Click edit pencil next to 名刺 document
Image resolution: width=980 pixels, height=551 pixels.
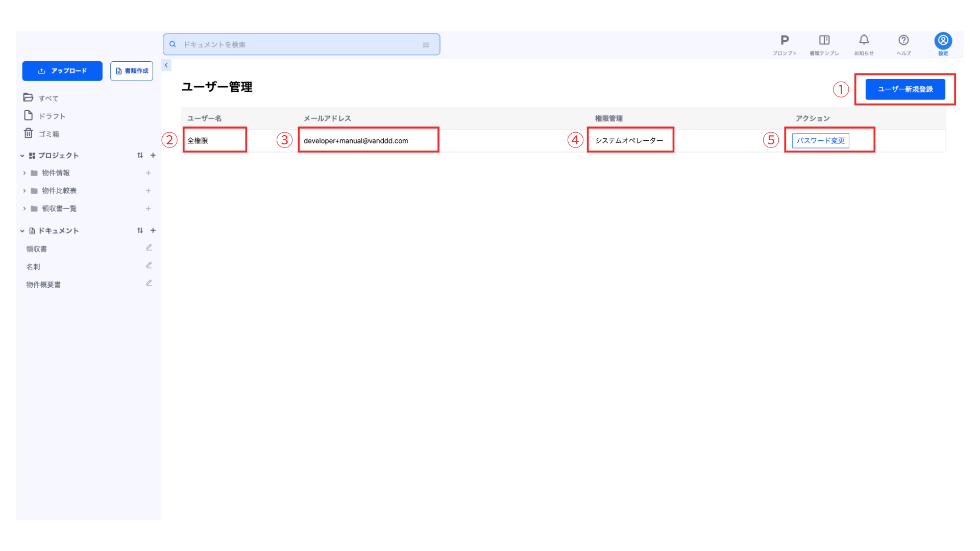point(149,266)
